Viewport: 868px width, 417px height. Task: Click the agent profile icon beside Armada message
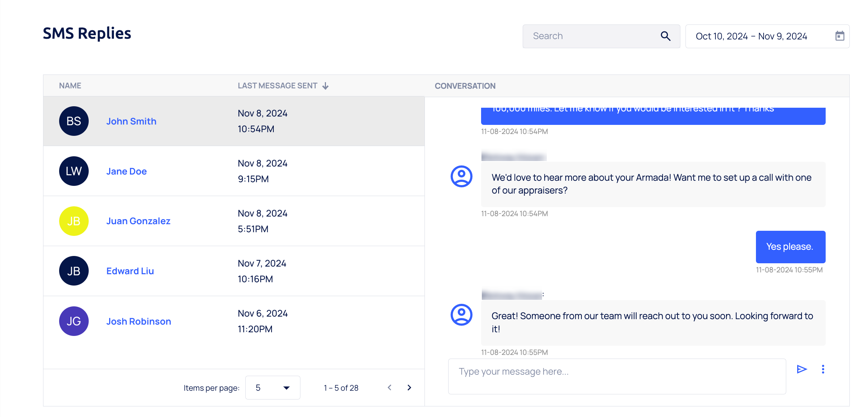[461, 176]
